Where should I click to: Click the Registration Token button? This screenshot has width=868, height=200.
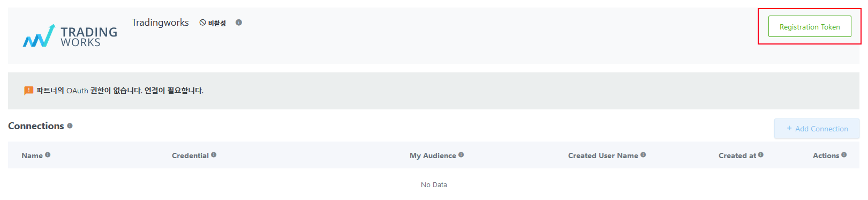pyautogui.click(x=809, y=26)
